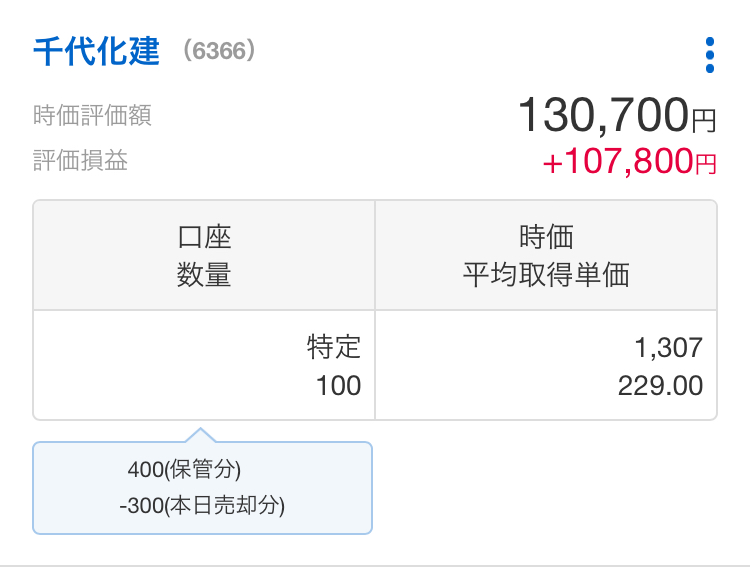Click the 口座 column header

coord(204,237)
